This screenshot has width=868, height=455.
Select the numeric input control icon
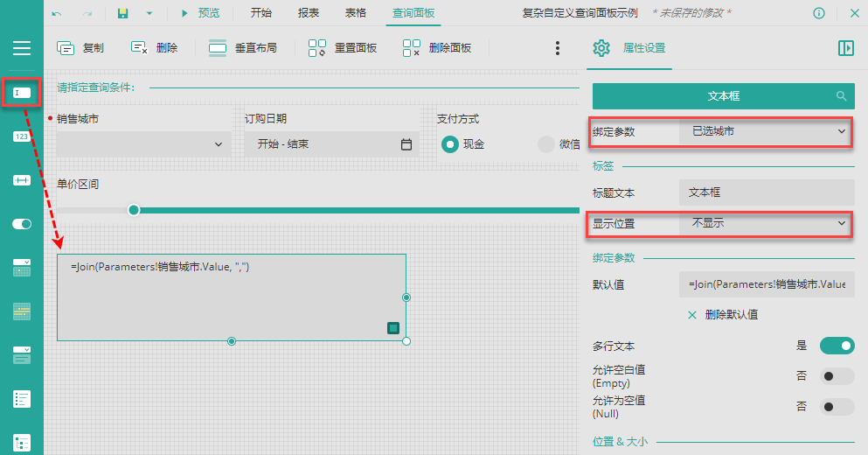(x=22, y=136)
